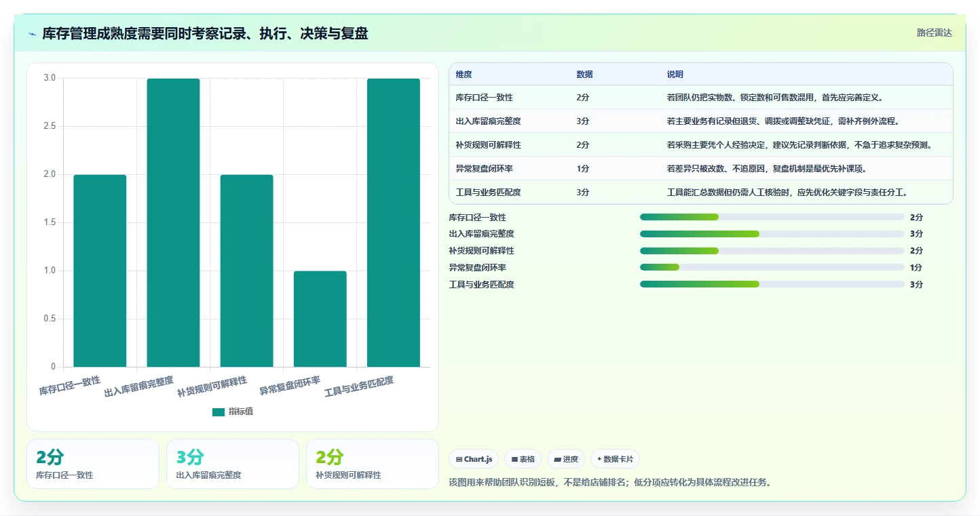Click the progress list label 异常复盘闭环率
This screenshot has height=516, width=980.
click(x=477, y=268)
